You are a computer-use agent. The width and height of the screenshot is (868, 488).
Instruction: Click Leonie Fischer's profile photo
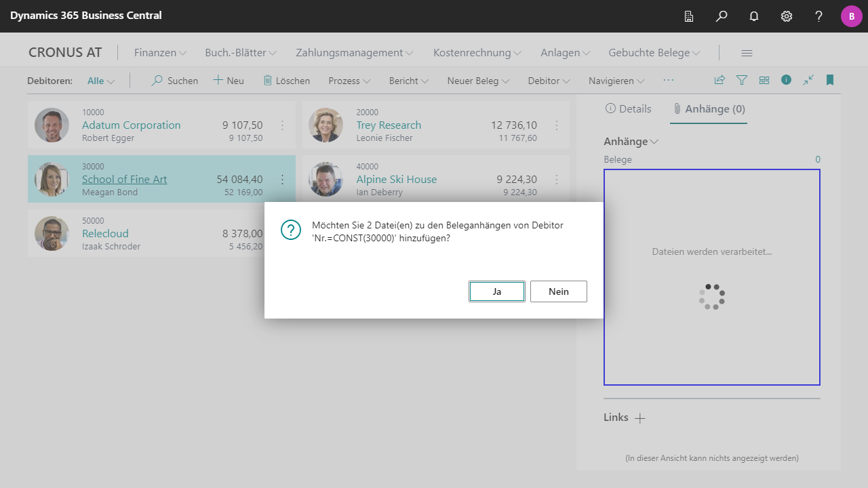(326, 125)
